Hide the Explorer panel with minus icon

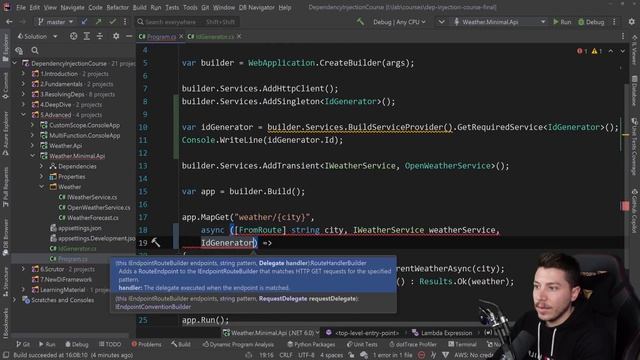tap(129, 36)
